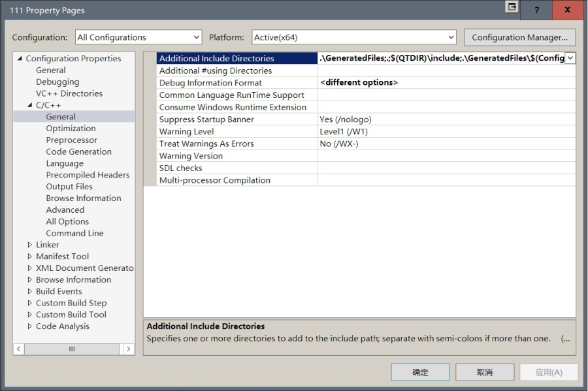This screenshot has height=391, width=588.
Task: Expand the Code Analysis node
Action: click(x=29, y=326)
